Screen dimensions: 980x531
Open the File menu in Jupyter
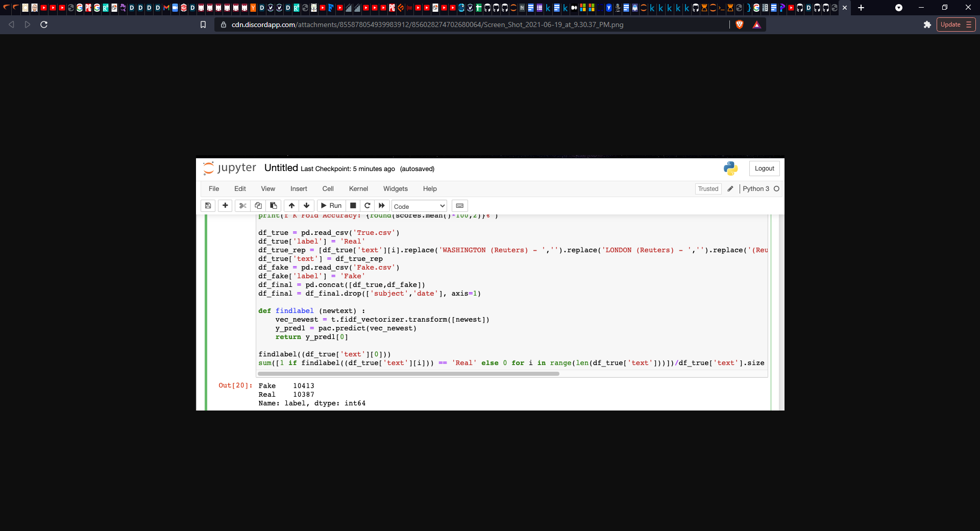[x=214, y=189]
